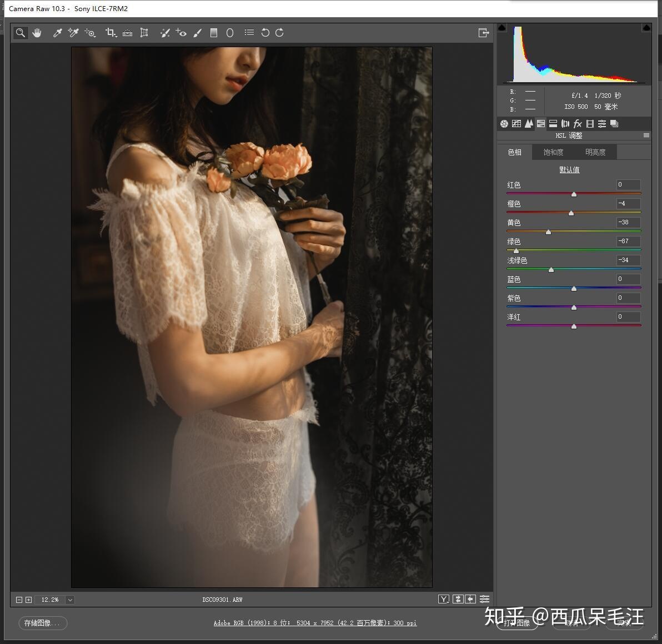Toggle between current and default settings

pos(485,599)
